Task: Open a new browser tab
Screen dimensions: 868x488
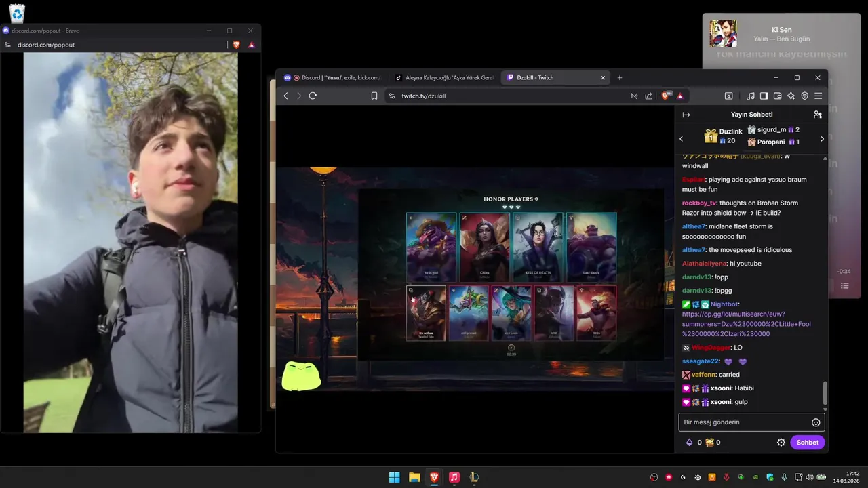Action: (x=620, y=78)
